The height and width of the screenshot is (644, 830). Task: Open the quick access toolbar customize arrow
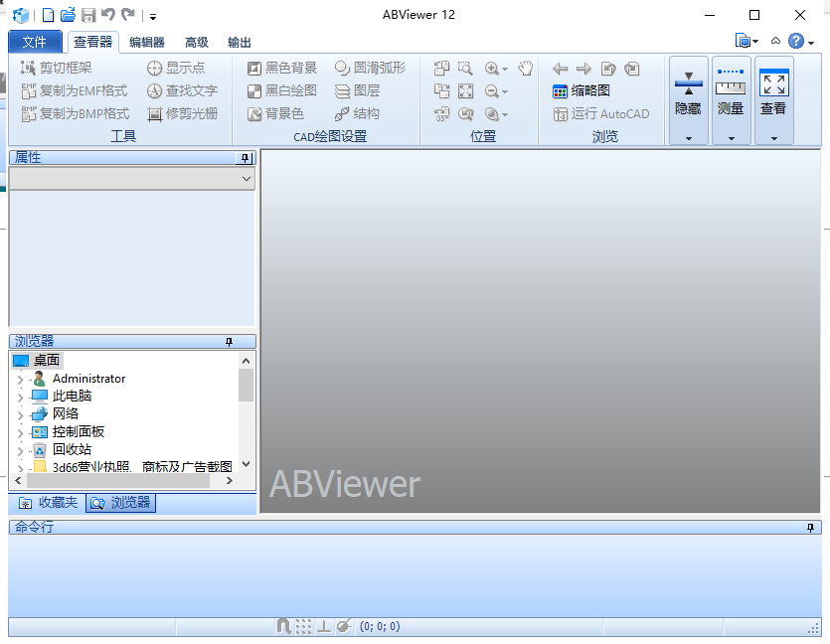click(153, 17)
